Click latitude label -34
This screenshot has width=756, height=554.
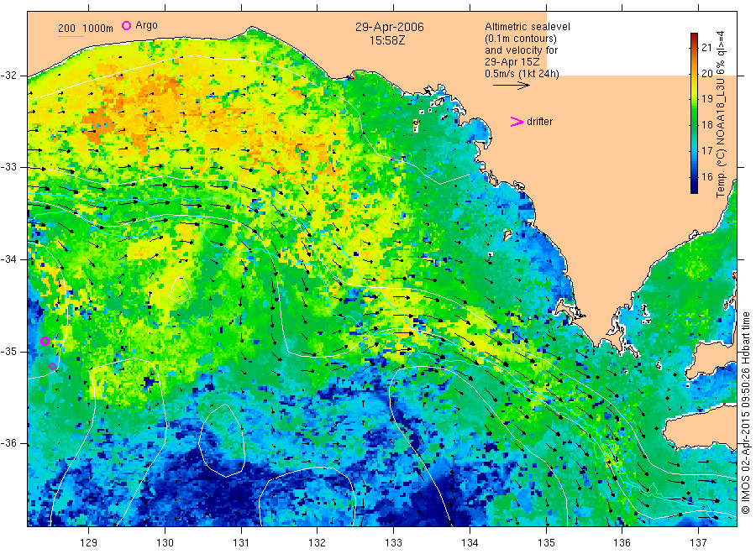pos(9,259)
